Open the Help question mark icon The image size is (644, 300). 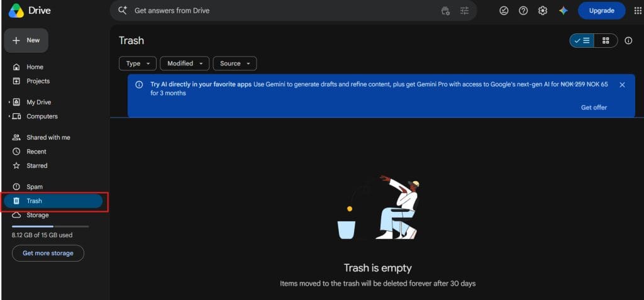coord(523,11)
